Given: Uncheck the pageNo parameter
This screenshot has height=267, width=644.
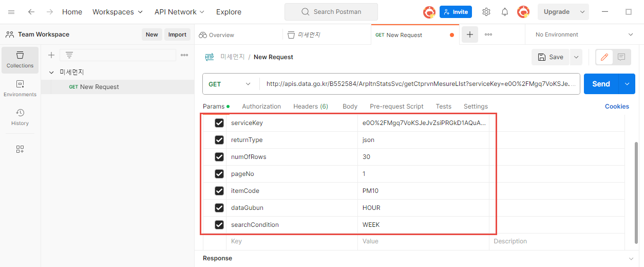Looking at the screenshot, I should tap(219, 174).
